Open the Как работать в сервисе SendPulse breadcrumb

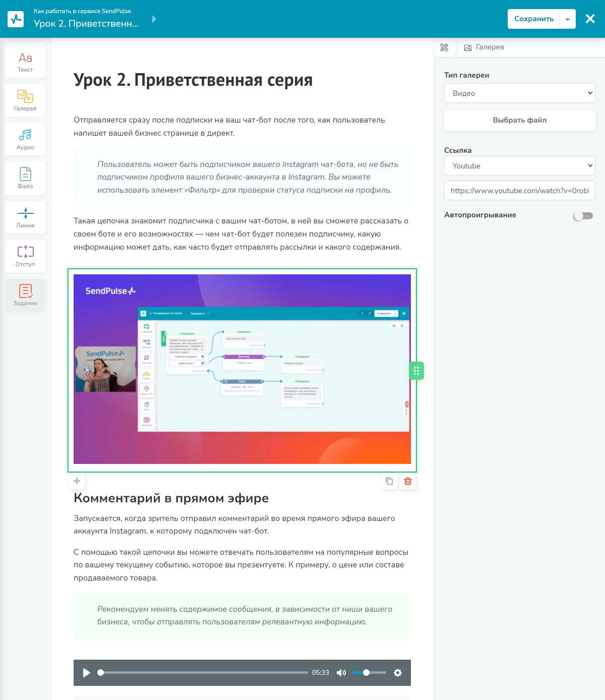pos(81,11)
